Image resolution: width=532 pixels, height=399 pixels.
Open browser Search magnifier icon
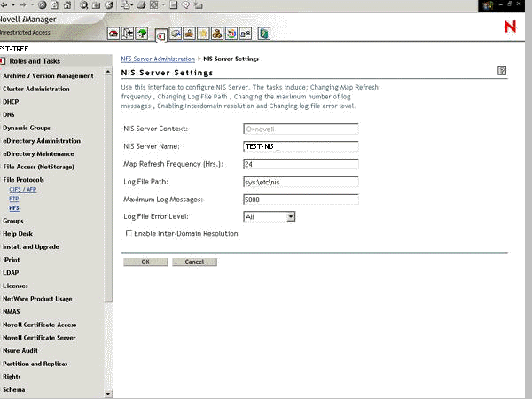84,5
